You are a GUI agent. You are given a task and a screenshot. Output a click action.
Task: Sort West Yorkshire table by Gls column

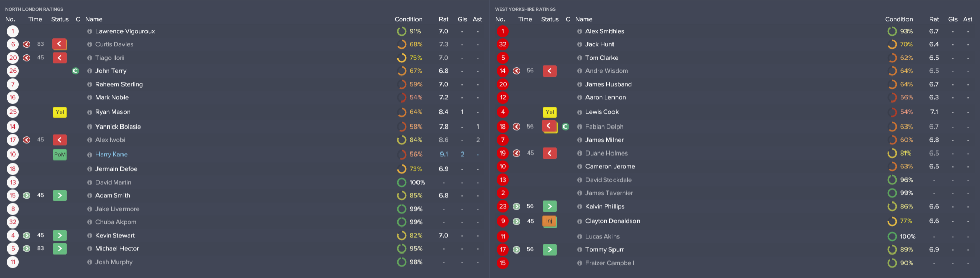tap(952, 19)
